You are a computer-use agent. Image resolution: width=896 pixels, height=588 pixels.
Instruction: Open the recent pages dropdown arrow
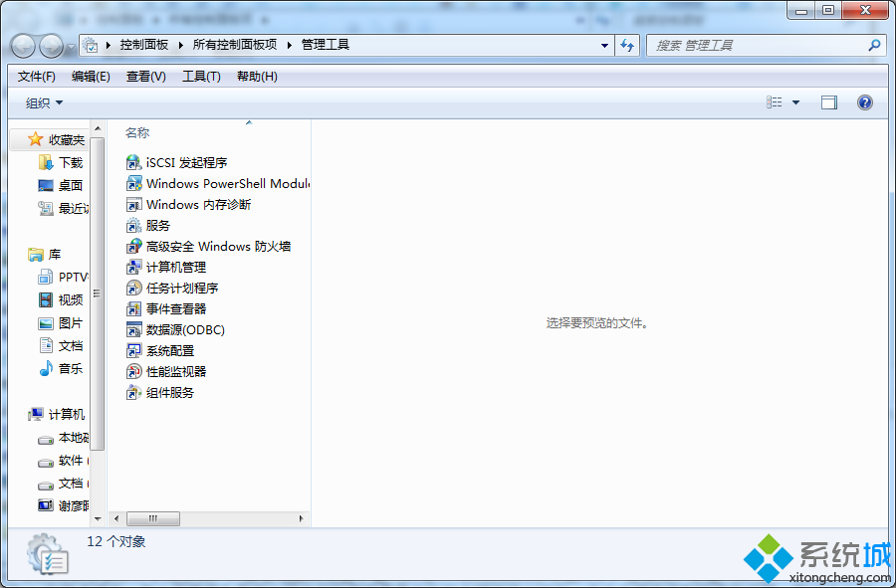point(71,46)
